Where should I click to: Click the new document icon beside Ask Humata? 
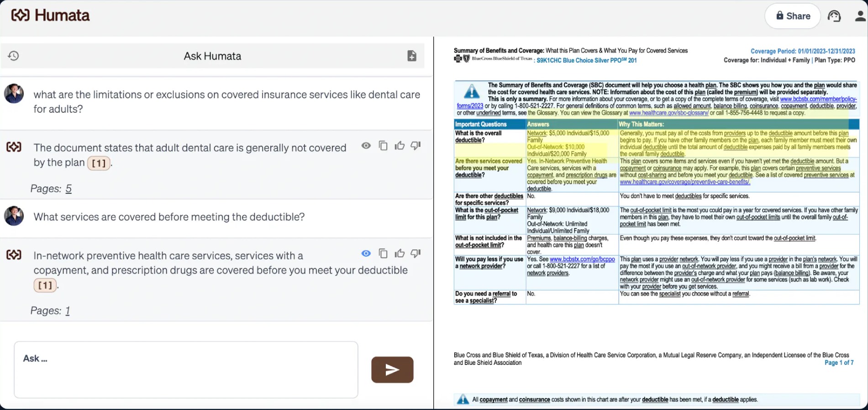[412, 56]
